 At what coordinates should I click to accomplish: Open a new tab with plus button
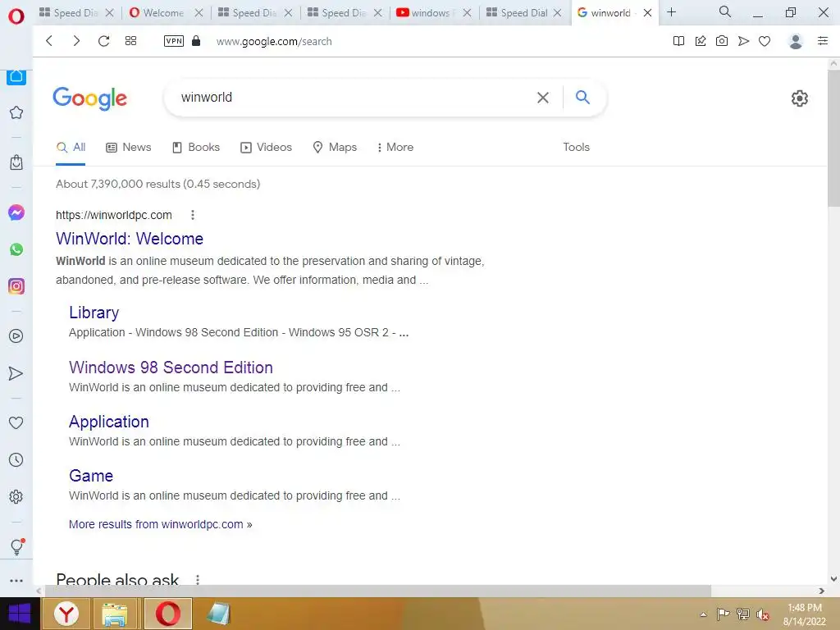pos(671,11)
